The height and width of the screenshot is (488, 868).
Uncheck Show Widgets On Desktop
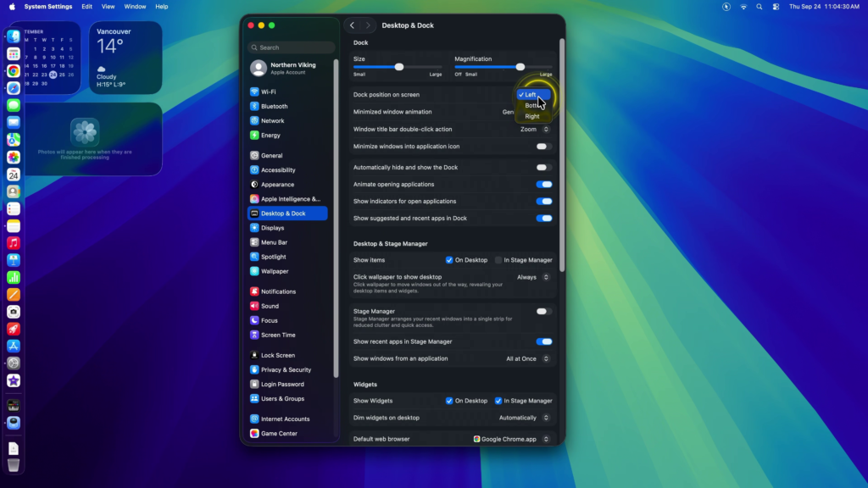click(449, 401)
